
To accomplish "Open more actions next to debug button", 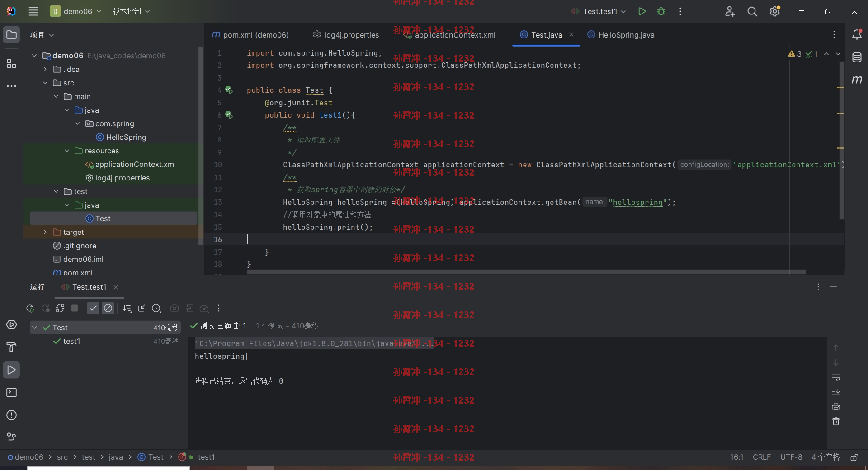I will (x=680, y=11).
